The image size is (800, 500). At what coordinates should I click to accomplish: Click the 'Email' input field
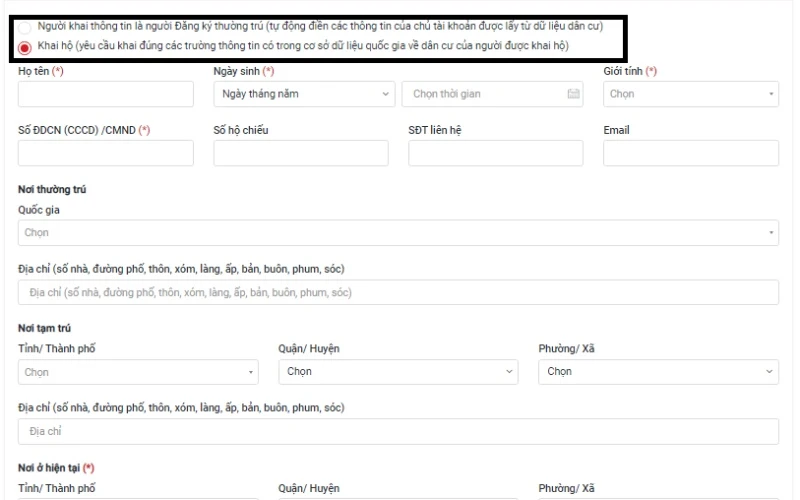690,153
